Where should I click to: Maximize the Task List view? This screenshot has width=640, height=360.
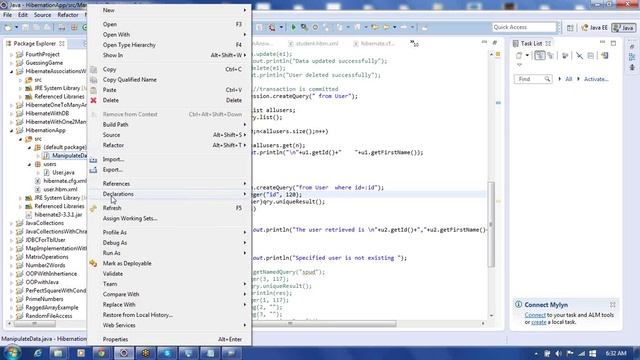(613, 43)
